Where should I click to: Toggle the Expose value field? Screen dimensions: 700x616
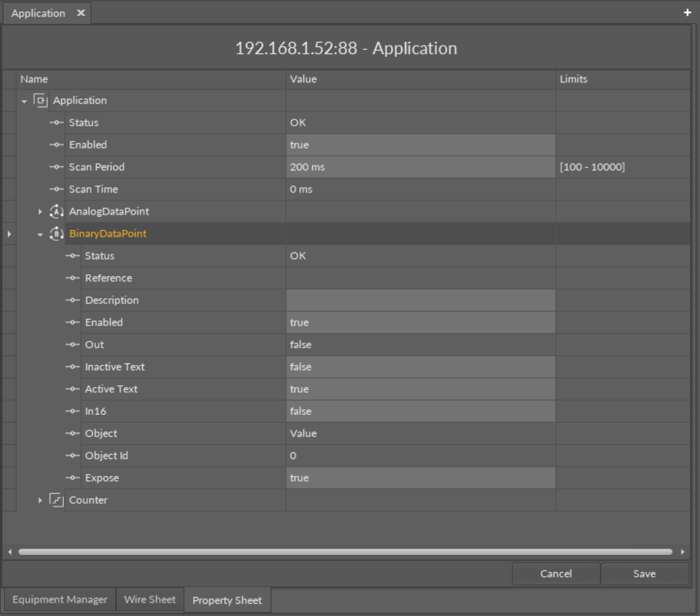click(420, 478)
